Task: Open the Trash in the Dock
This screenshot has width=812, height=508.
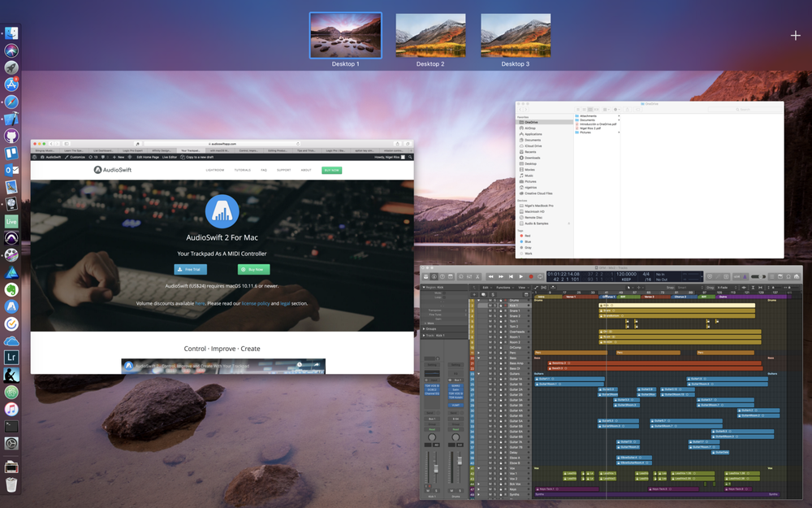Action: (x=11, y=484)
